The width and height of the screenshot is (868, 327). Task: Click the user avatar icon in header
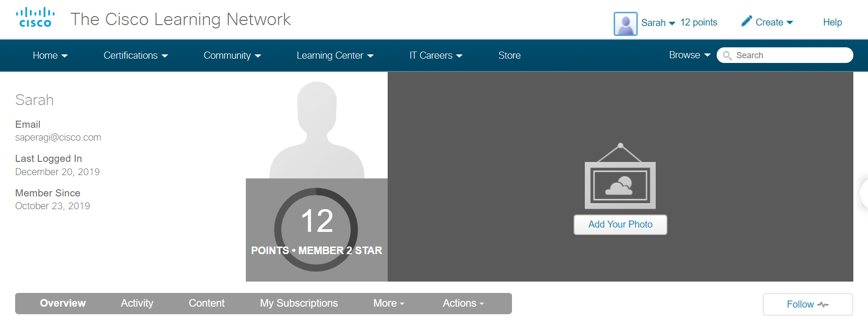[625, 24]
